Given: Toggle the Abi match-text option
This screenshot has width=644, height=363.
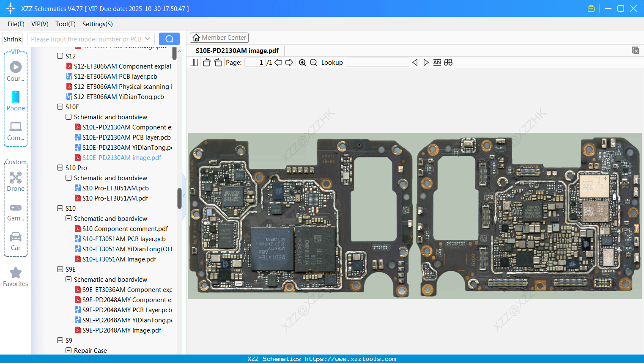Looking at the screenshot, I should pos(437,63).
